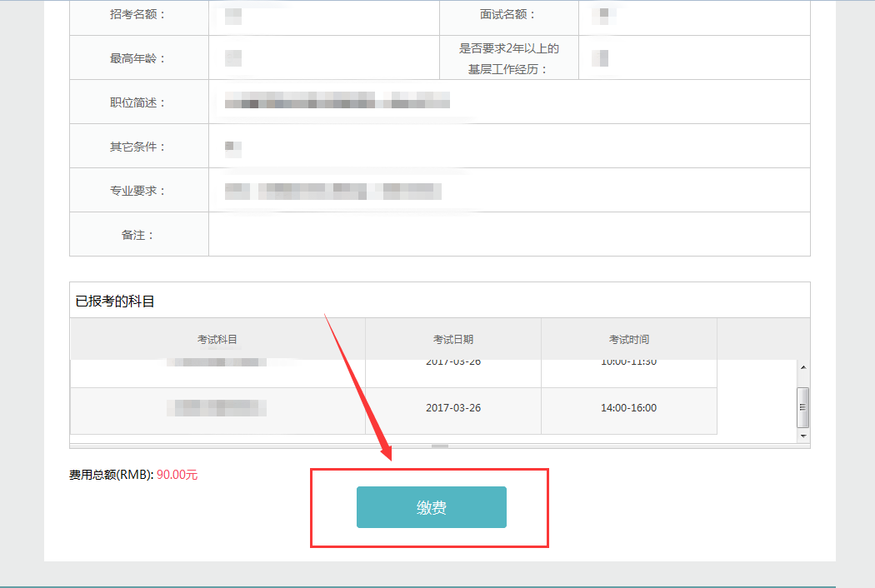Click the 费用总额(RMB) label
The width and height of the screenshot is (875, 588).
[111, 475]
